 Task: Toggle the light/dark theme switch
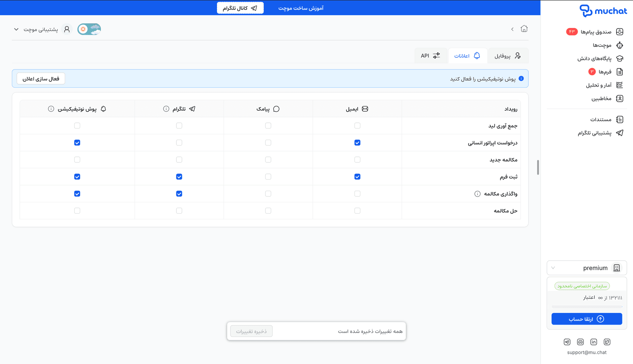89,29
